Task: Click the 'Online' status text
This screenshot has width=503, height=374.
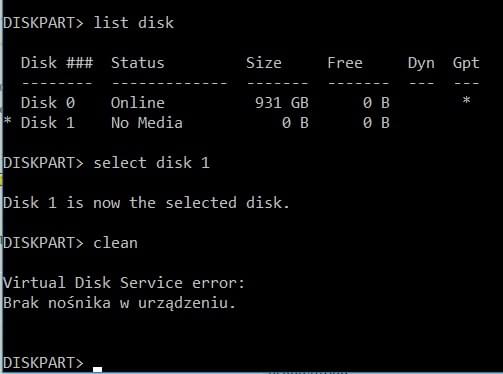Action: pyautogui.click(x=138, y=103)
